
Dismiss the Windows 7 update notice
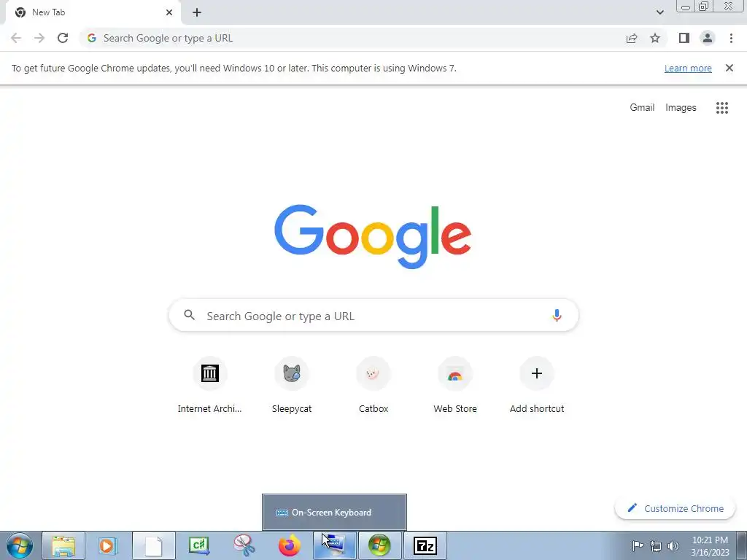click(x=729, y=68)
